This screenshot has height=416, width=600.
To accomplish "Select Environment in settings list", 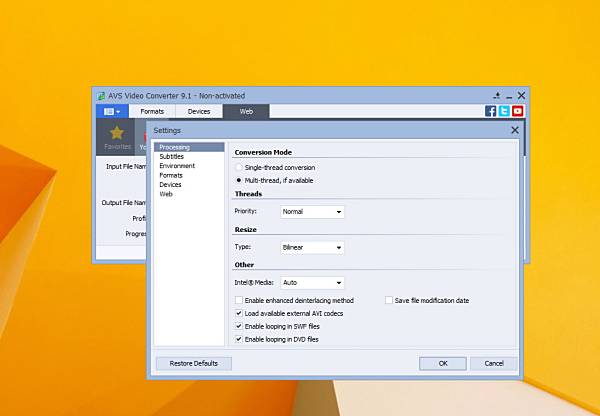I will tap(189, 166).
